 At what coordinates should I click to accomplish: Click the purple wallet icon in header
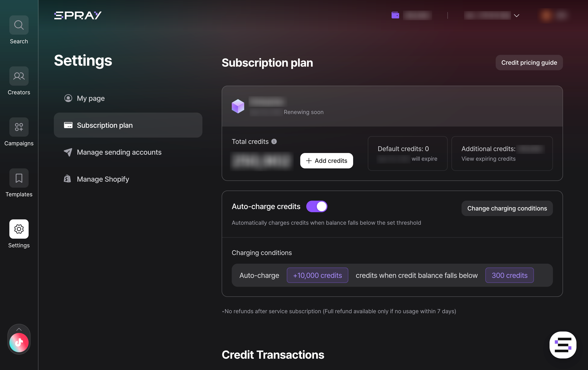(x=395, y=15)
